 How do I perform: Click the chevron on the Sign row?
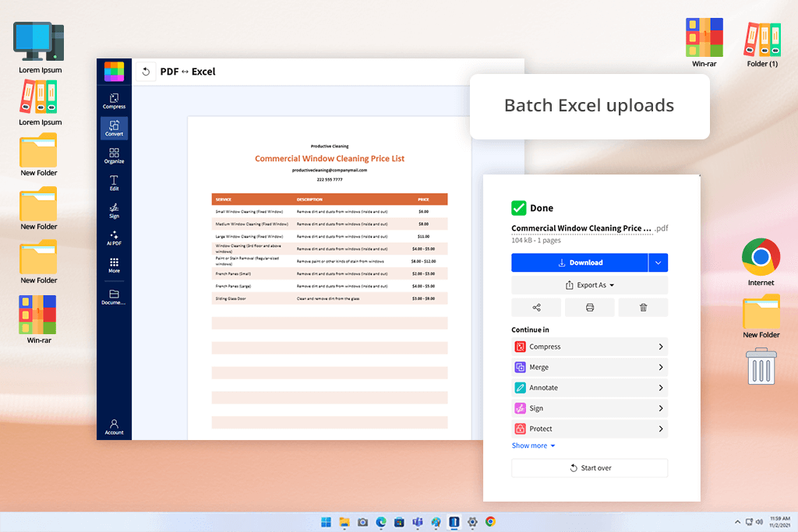click(x=661, y=408)
